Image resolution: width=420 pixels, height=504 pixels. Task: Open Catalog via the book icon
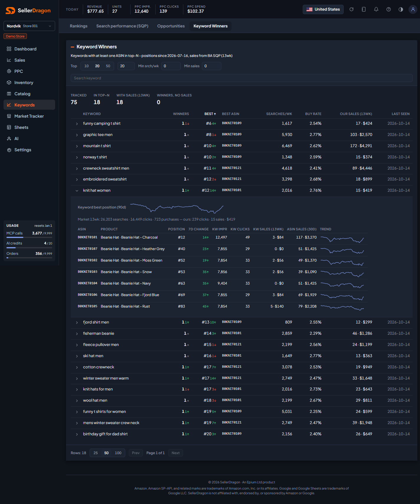click(x=9, y=94)
